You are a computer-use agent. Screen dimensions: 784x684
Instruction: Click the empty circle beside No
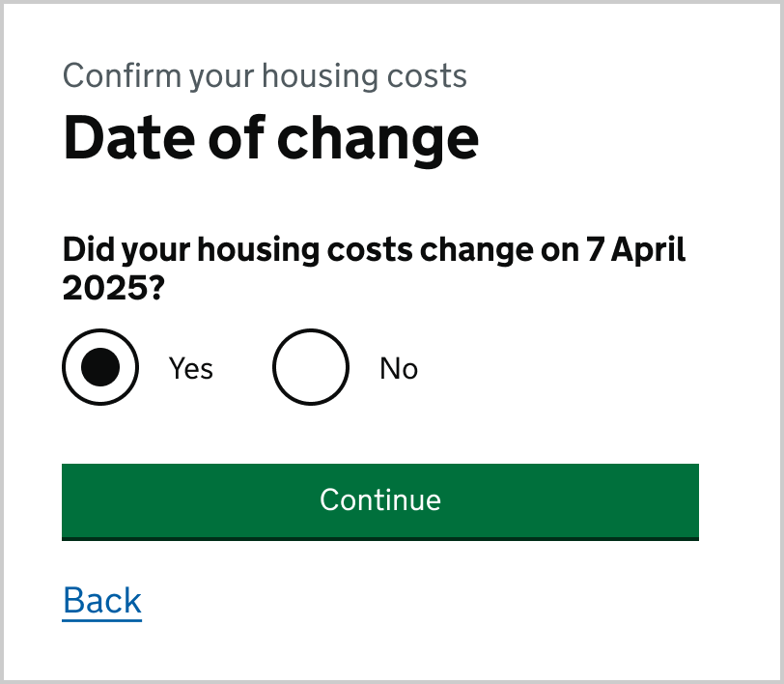(310, 367)
